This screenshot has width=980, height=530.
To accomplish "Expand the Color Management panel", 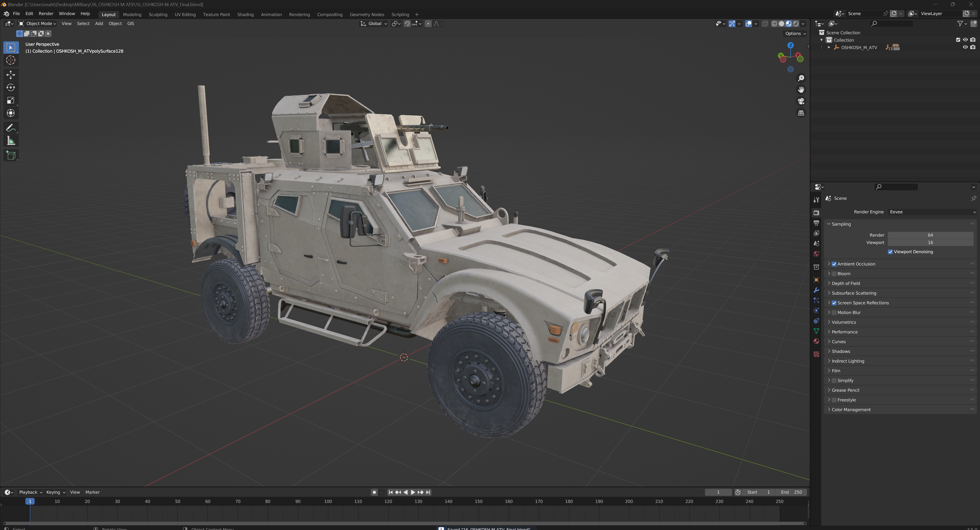I will pos(851,410).
